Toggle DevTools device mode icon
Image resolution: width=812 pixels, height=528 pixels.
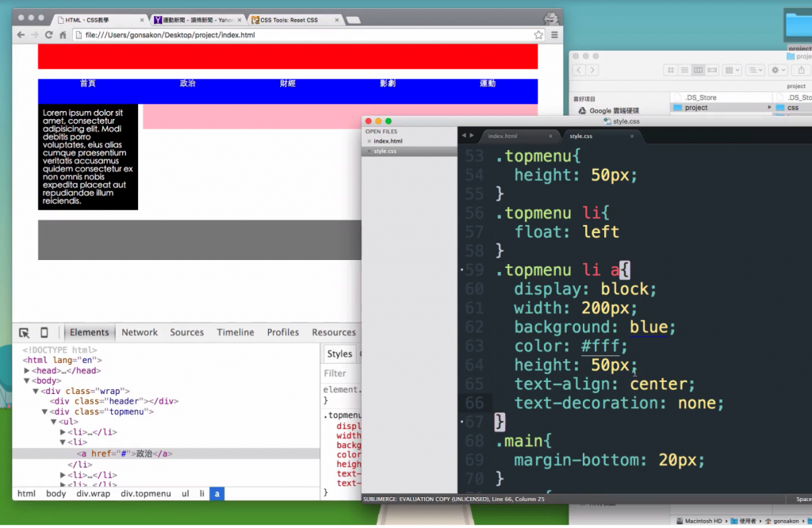[x=44, y=332]
